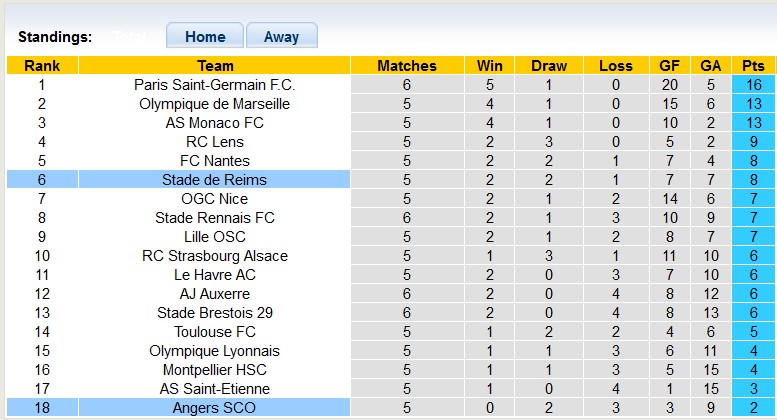
Task: Open RC Strasbourg Alsace team link
Action: pyautogui.click(x=215, y=256)
